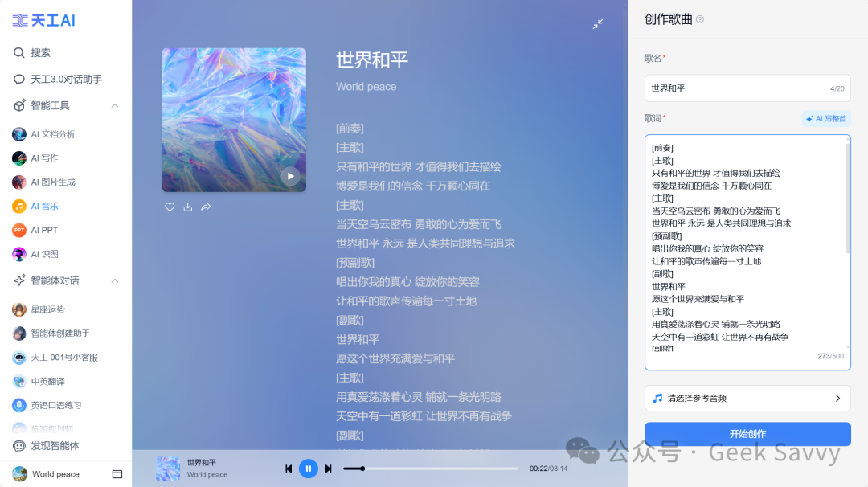This screenshot has width=868, height=487.
Task: Open 英语口语练习 agent
Action: 47,405
